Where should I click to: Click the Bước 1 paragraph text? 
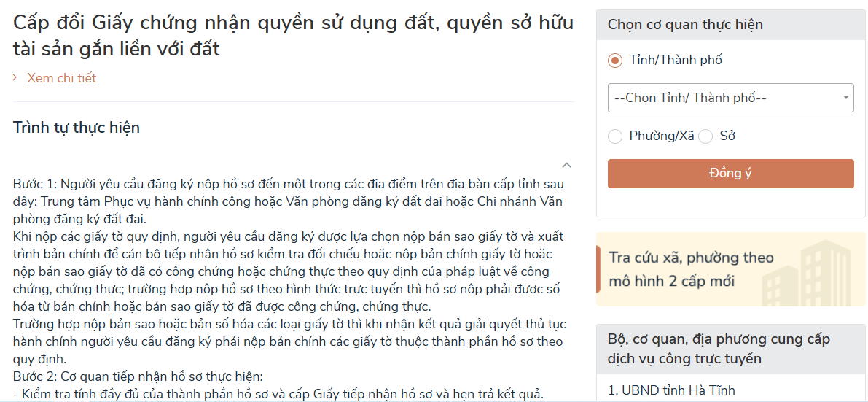289,201
